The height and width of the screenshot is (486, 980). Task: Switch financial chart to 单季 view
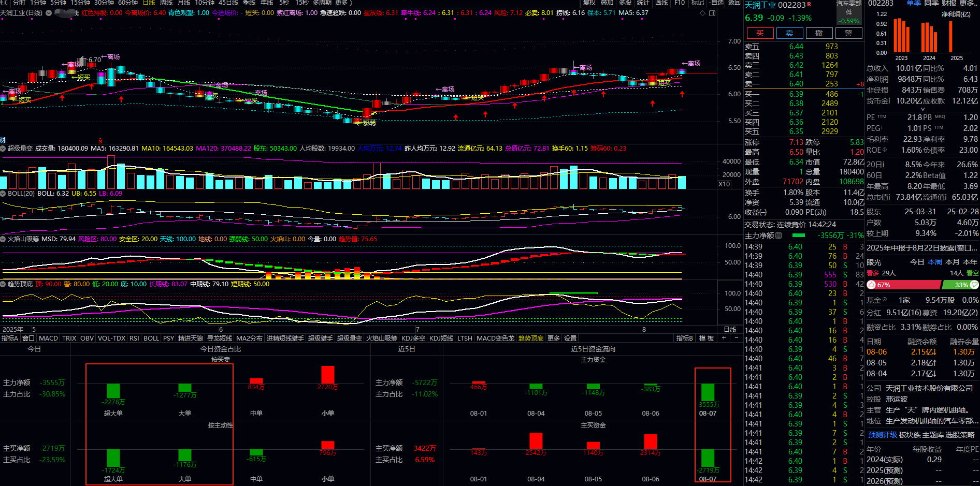coord(914,3)
